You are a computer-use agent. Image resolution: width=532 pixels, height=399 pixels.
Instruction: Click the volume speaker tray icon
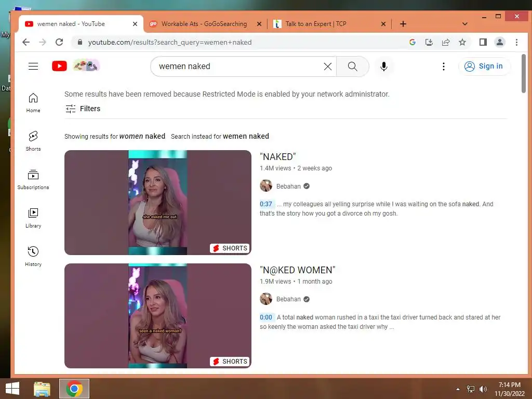click(483, 389)
